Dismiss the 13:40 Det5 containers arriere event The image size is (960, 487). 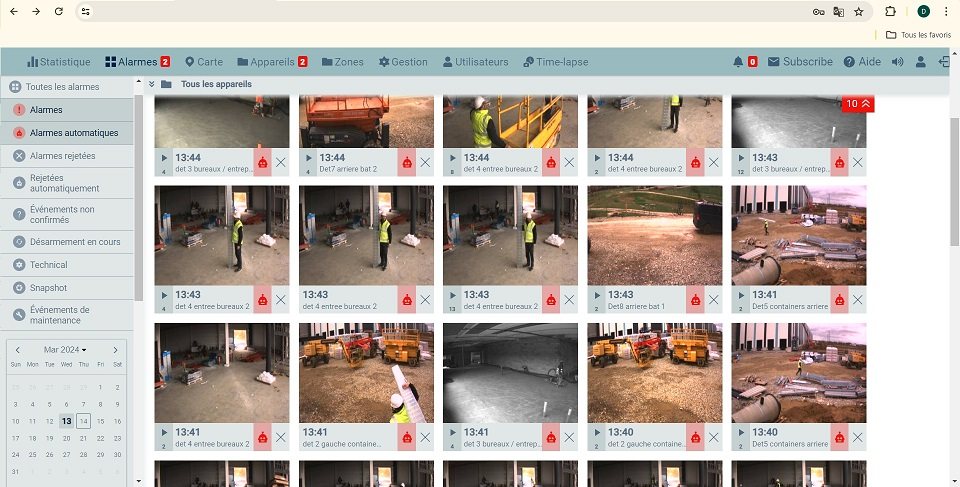coord(858,437)
